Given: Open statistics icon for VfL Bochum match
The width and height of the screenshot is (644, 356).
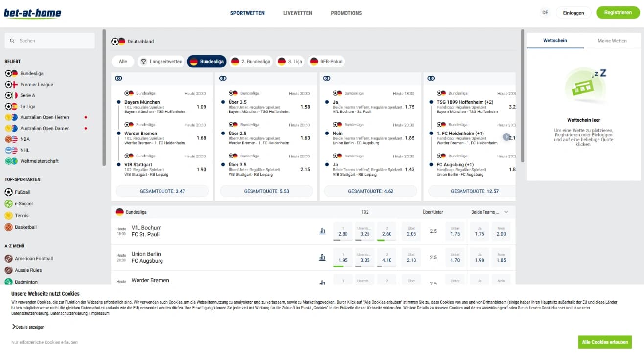Looking at the screenshot, I should [x=322, y=231].
